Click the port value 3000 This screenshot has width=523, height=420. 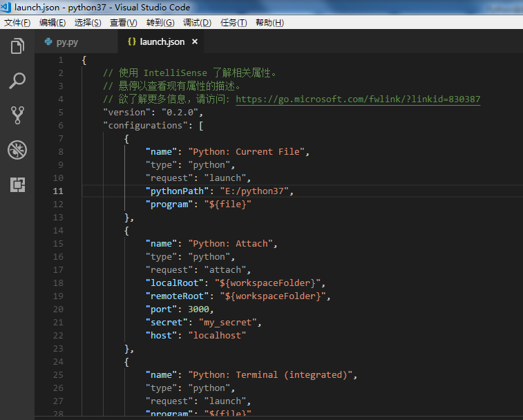(x=198, y=309)
